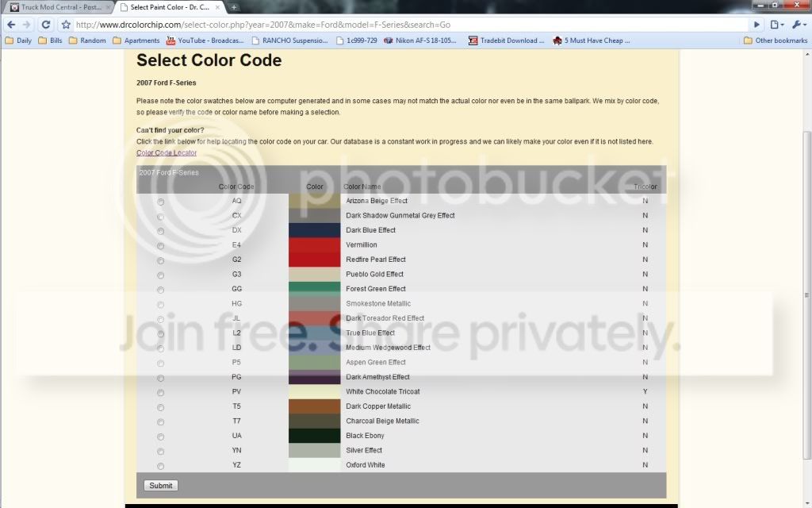Viewport: 812px width, 508px height.
Task: Open the RANCHO Suspension bookmark
Action: point(289,40)
